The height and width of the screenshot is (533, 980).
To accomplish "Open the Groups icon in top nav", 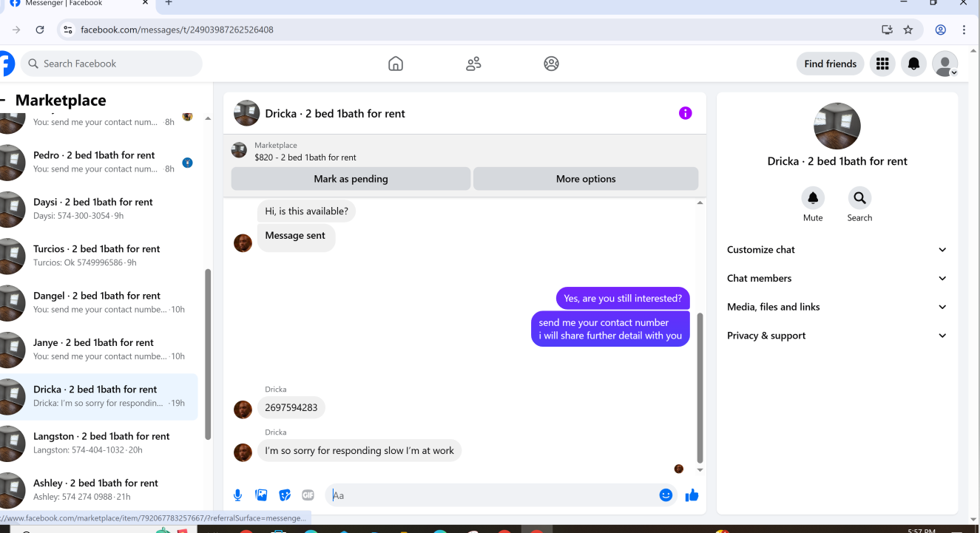I will tap(551, 64).
